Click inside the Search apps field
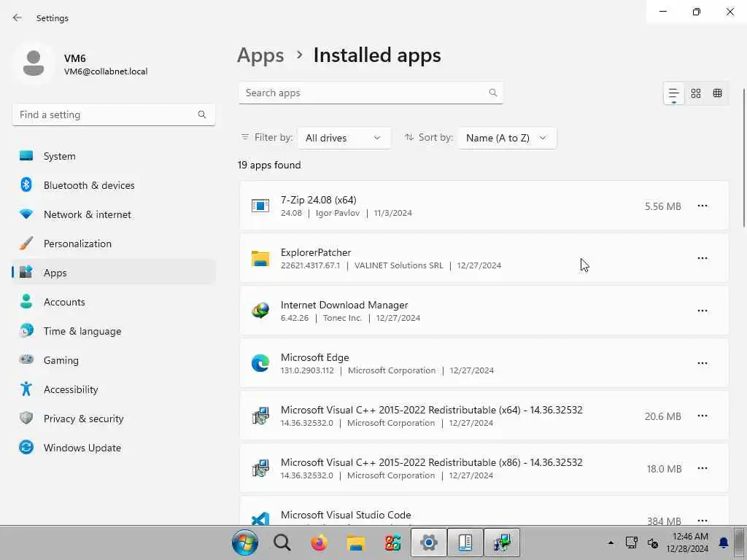The height and width of the screenshot is (560, 747). tap(371, 93)
